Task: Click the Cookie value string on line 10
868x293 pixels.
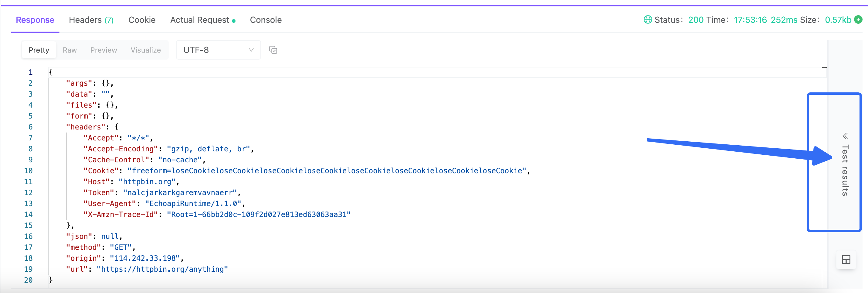Action: pyautogui.click(x=327, y=171)
